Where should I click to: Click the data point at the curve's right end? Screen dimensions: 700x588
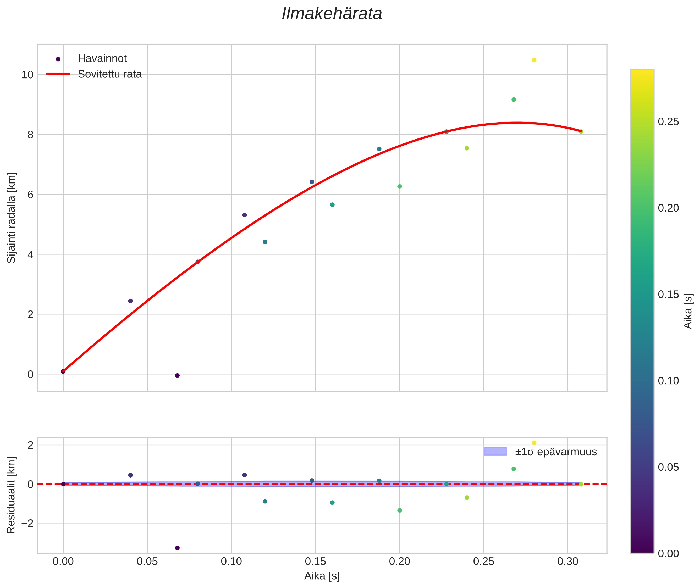(581, 132)
